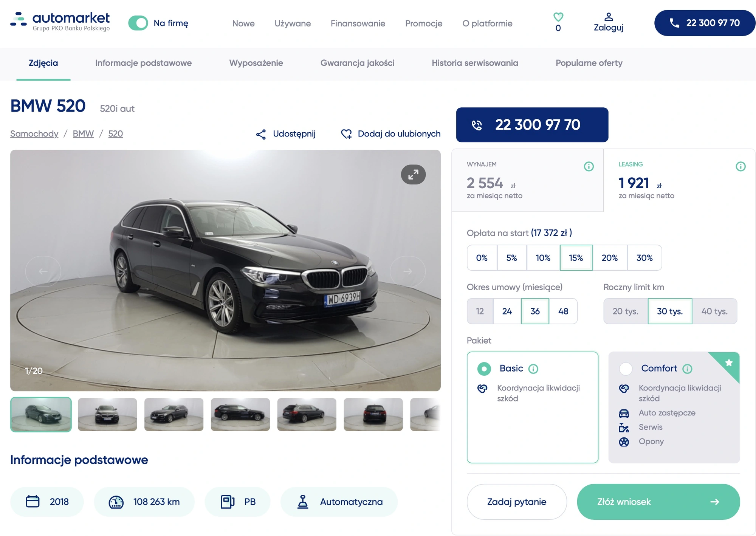Open O platformie menu item

[487, 23]
